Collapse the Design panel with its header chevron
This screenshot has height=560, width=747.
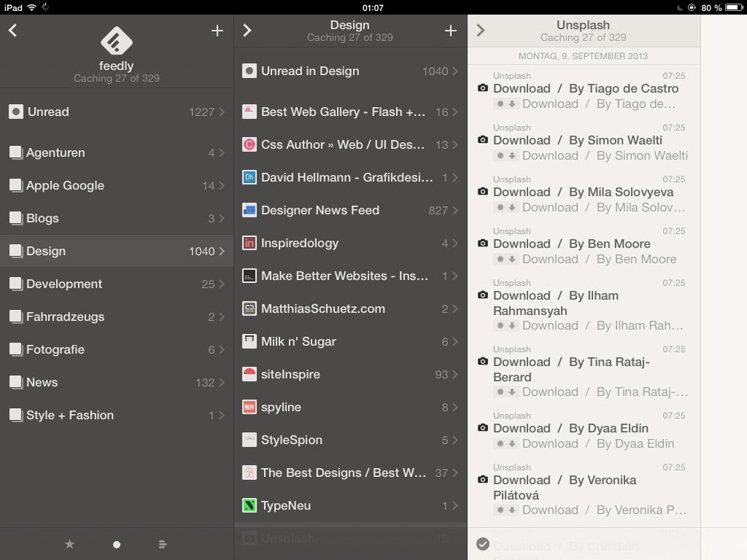(x=247, y=31)
